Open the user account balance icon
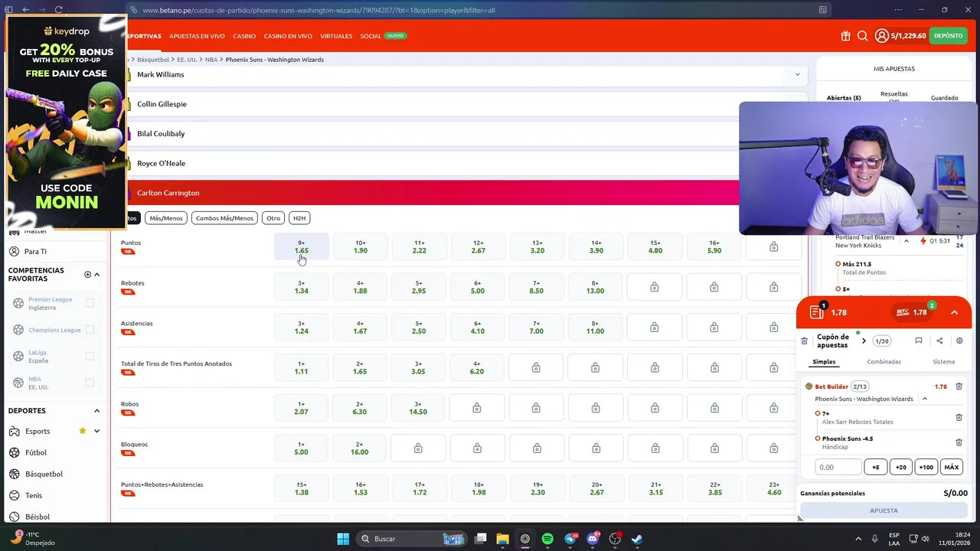The image size is (980, 551). [882, 36]
